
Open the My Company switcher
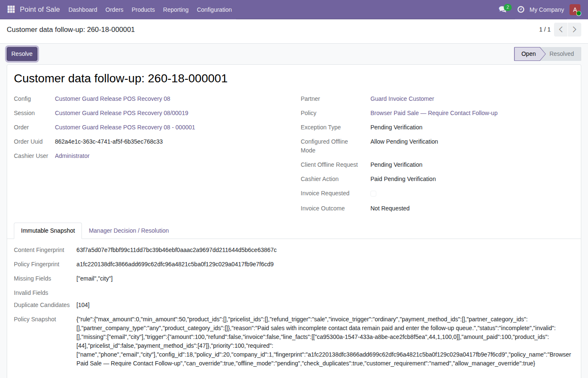point(547,10)
